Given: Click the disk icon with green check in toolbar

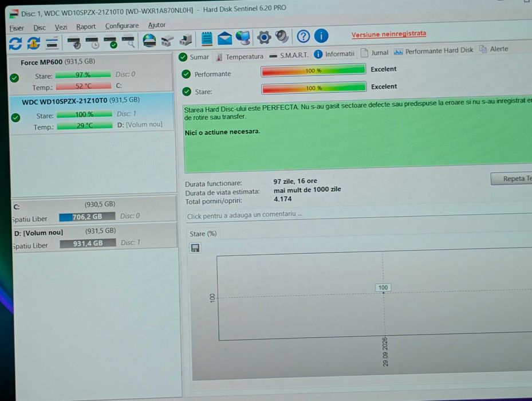Looking at the screenshot, I should point(111,42).
